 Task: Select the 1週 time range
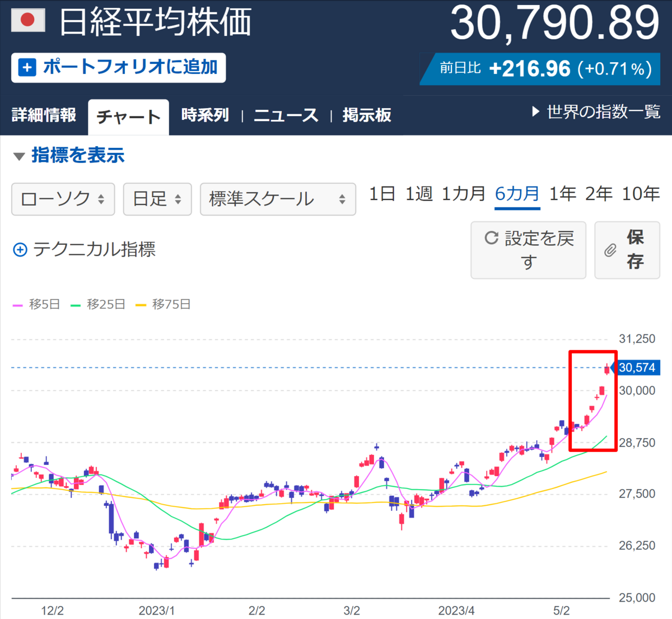pyautogui.click(x=419, y=194)
